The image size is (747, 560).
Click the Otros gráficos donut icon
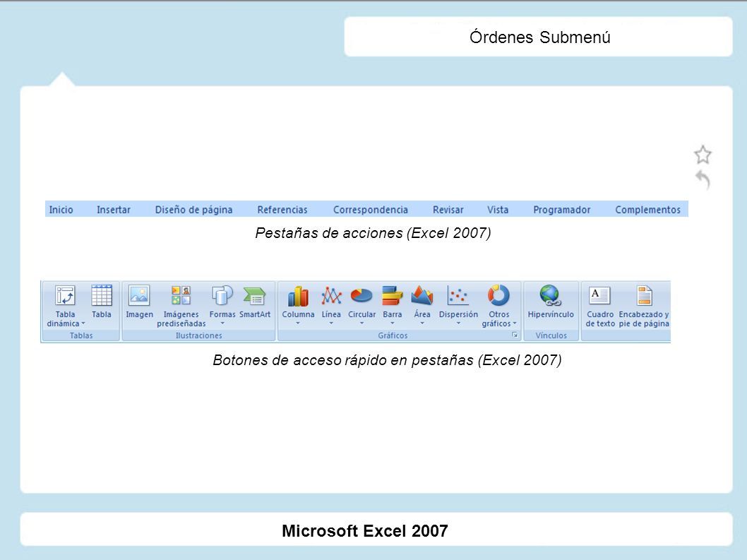(x=498, y=295)
